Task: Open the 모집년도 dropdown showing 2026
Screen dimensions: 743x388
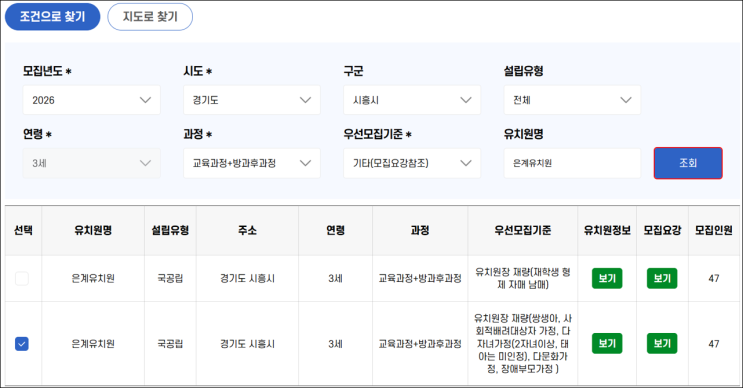Action: pyautogui.click(x=91, y=100)
